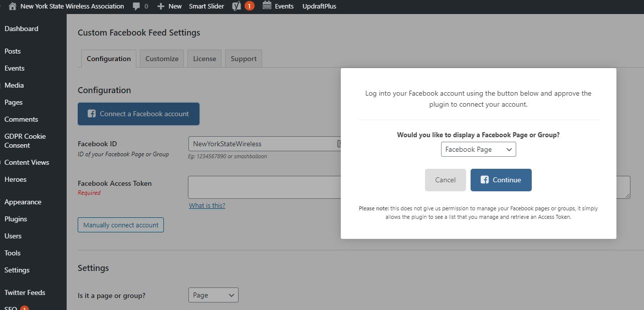Go to the Support tab
644x310 pixels.
tap(244, 59)
